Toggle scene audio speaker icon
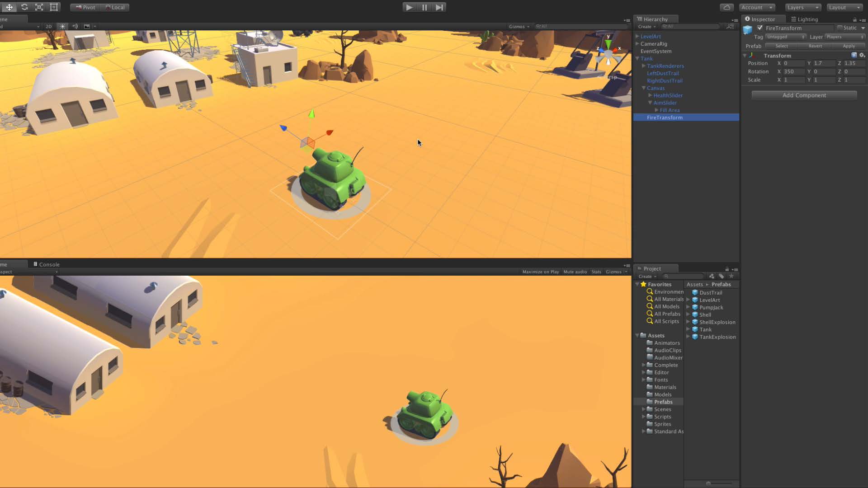The image size is (868, 488). pos(75,27)
